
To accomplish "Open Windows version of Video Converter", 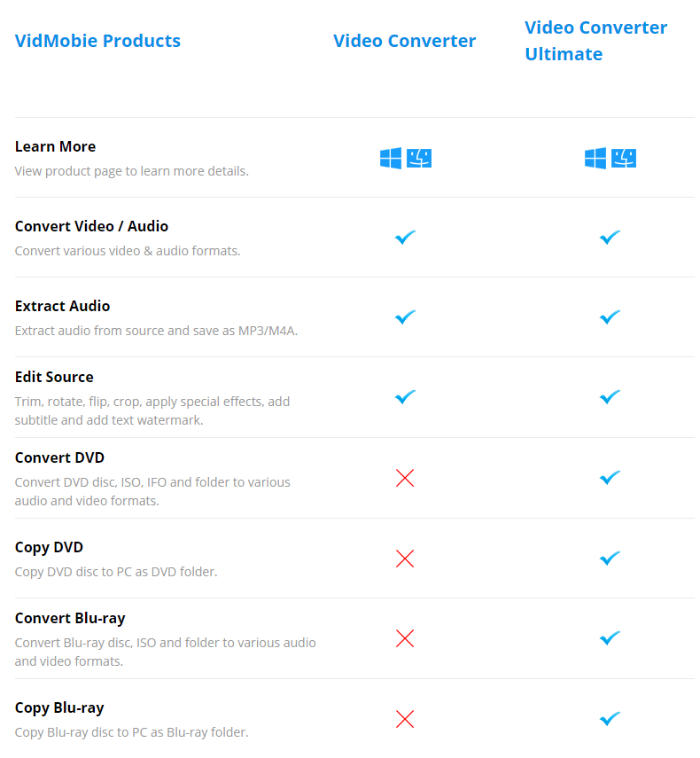I will pos(391,158).
